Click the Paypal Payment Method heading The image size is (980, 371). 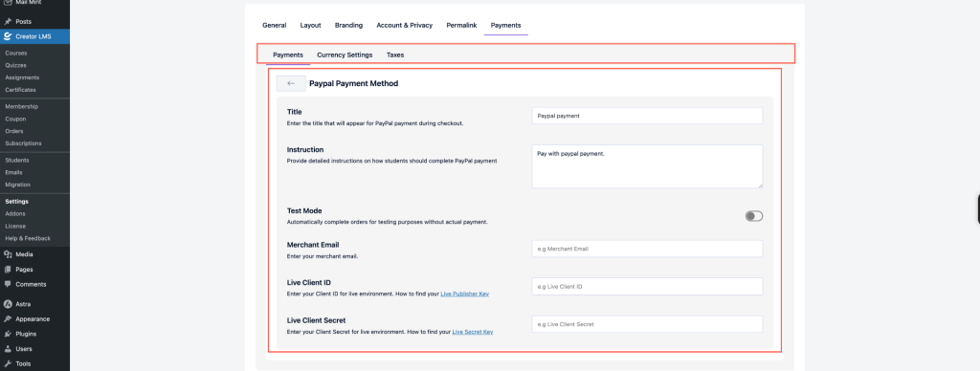pos(354,83)
